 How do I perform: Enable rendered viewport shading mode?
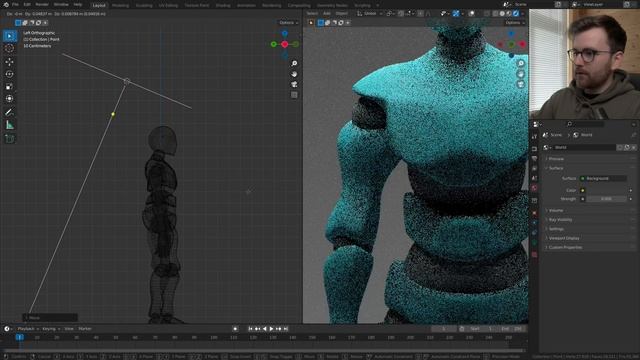pyautogui.click(x=516, y=13)
